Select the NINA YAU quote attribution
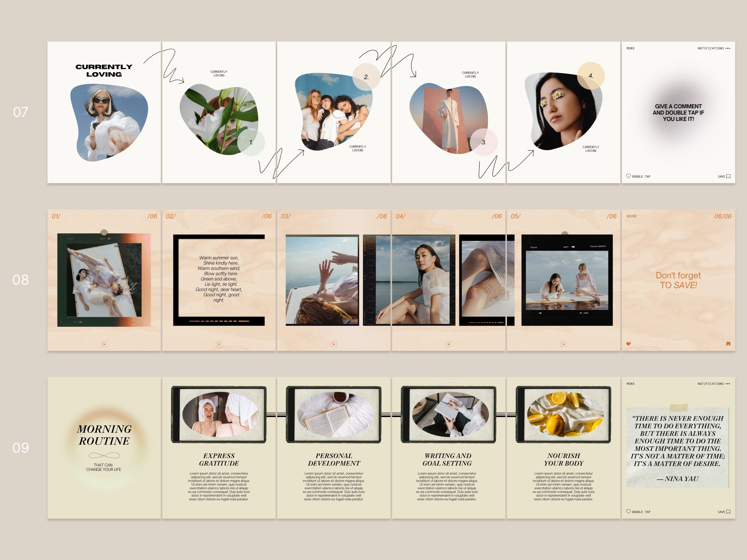The width and height of the screenshot is (747, 560). click(x=677, y=479)
